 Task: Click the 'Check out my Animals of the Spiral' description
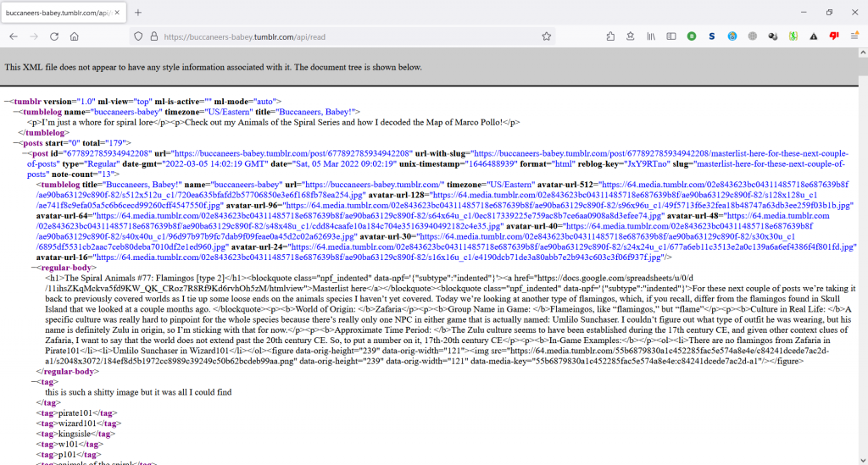pyautogui.click(x=343, y=122)
